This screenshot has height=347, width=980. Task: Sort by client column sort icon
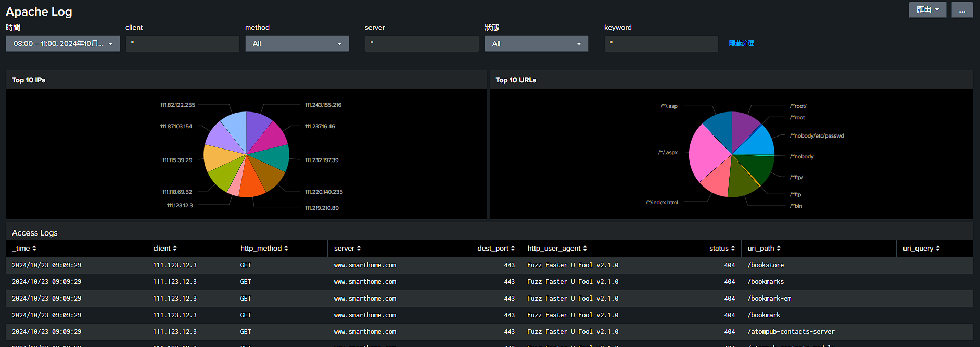(175, 249)
